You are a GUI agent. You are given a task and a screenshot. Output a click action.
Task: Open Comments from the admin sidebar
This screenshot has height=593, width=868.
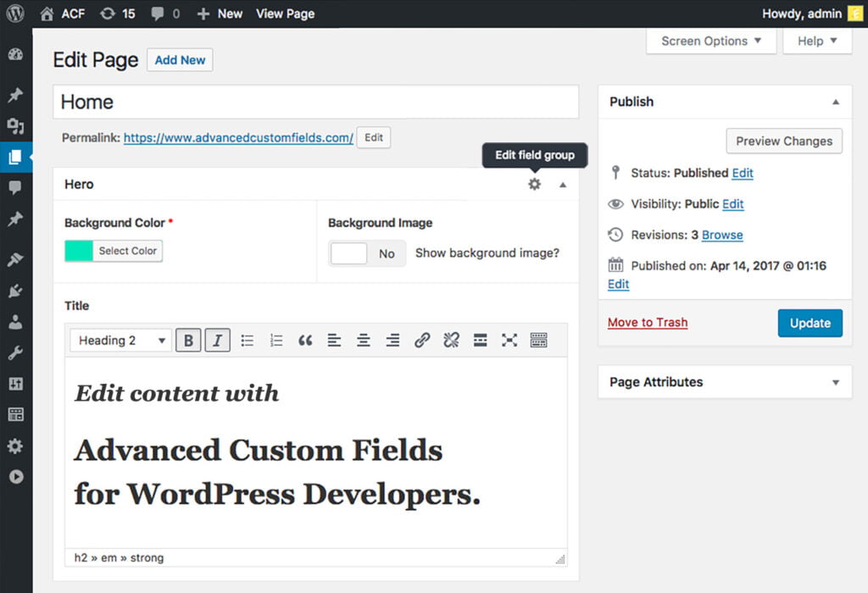(x=16, y=188)
